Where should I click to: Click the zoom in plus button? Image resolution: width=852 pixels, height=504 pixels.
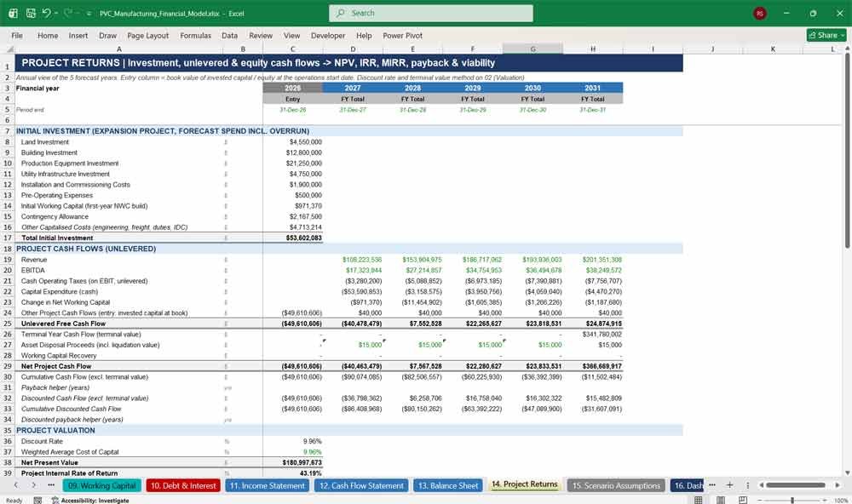[x=825, y=501]
